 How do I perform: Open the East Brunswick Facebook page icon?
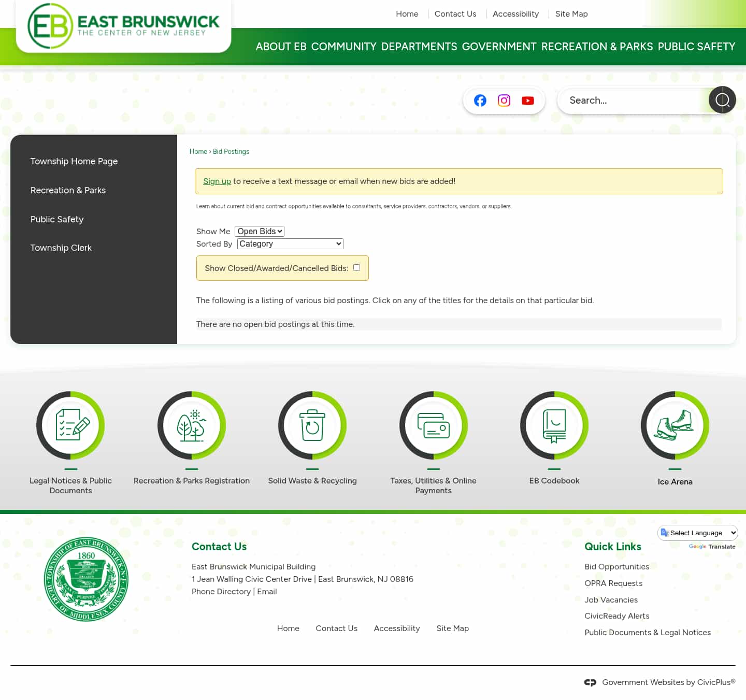[x=480, y=101]
